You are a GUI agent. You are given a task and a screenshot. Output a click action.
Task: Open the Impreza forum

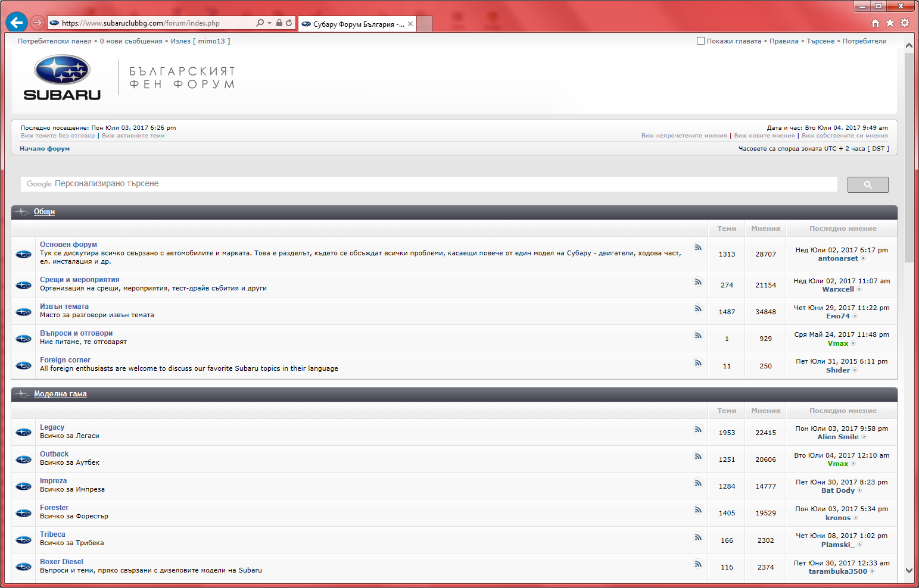pyautogui.click(x=54, y=481)
